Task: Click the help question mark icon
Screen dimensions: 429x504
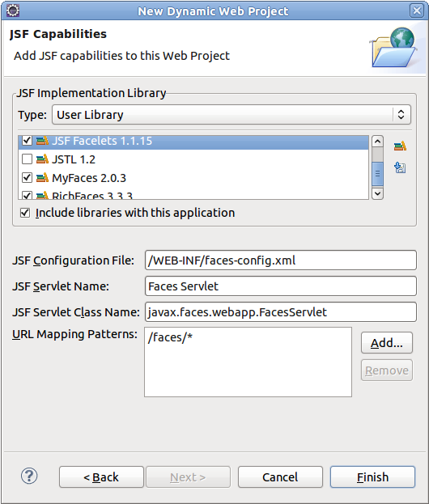Action: pyautogui.click(x=29, y=476)
